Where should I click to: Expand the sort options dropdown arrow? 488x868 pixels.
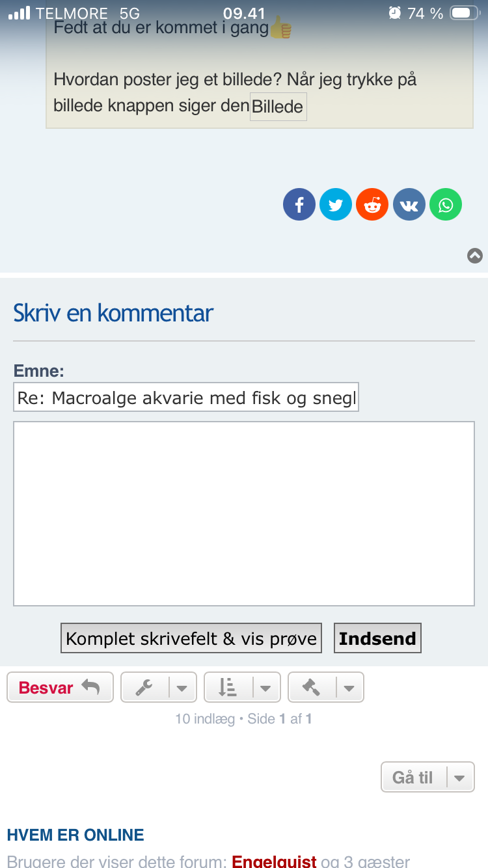[x=265, y=688]
